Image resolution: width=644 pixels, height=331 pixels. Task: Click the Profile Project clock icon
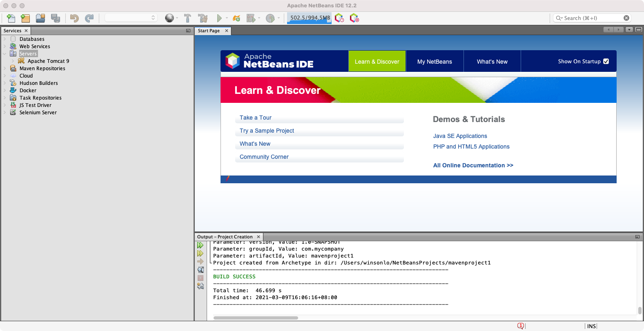point(270,18)
